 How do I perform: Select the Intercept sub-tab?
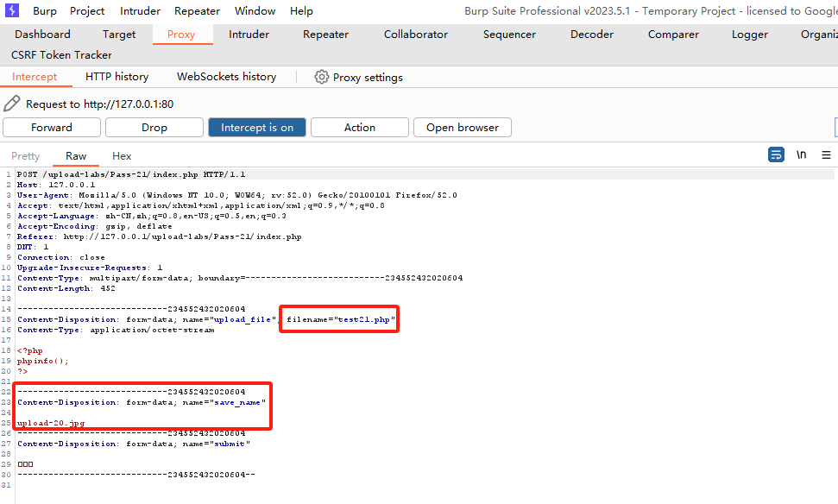(35, 77)
